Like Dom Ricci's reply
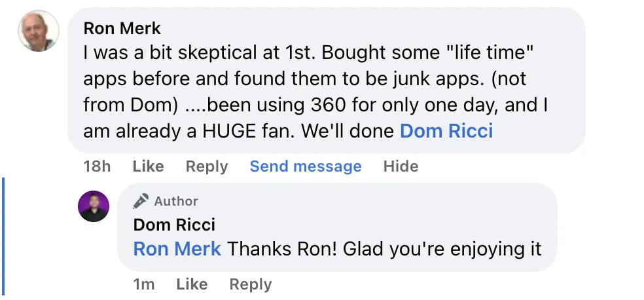 pyautogui.click(x=192, y=284)
